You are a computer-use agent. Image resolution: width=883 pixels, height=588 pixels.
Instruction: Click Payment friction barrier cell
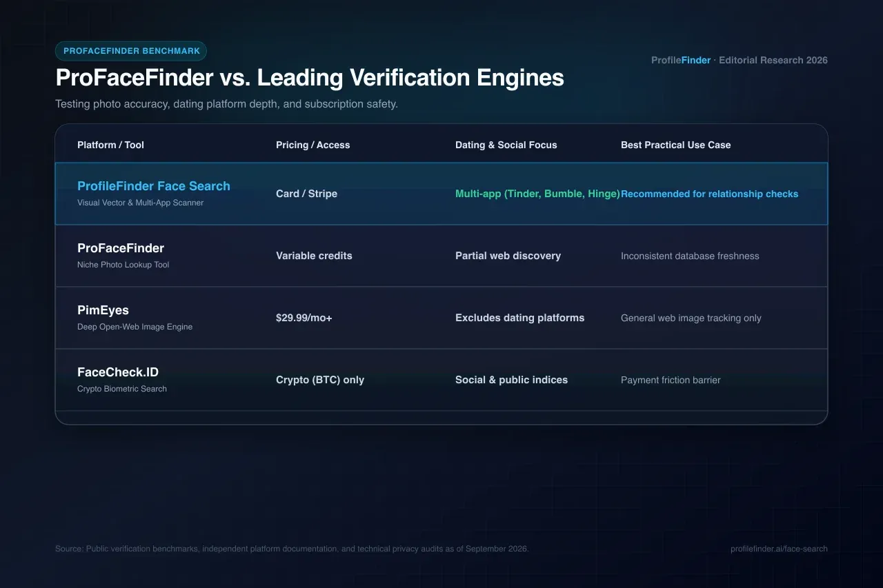click(x=671, y=380)
